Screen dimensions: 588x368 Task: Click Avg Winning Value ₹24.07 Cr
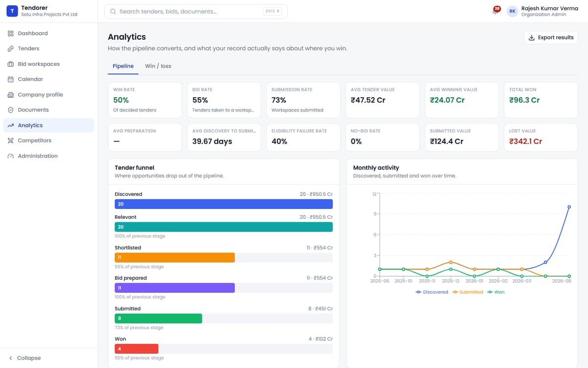(x=447, y=100)
